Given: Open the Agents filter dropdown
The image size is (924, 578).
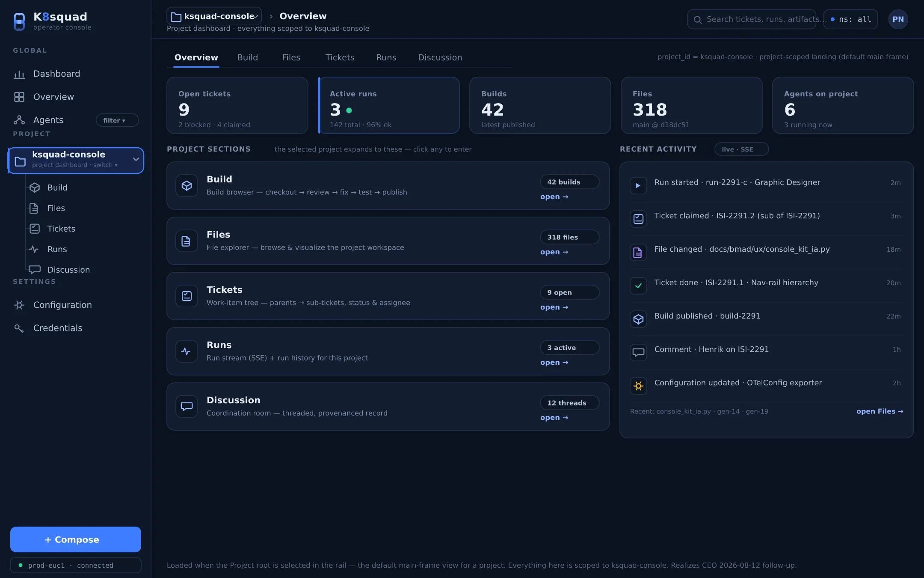Looking at the screenshot, I should [117, 120].
